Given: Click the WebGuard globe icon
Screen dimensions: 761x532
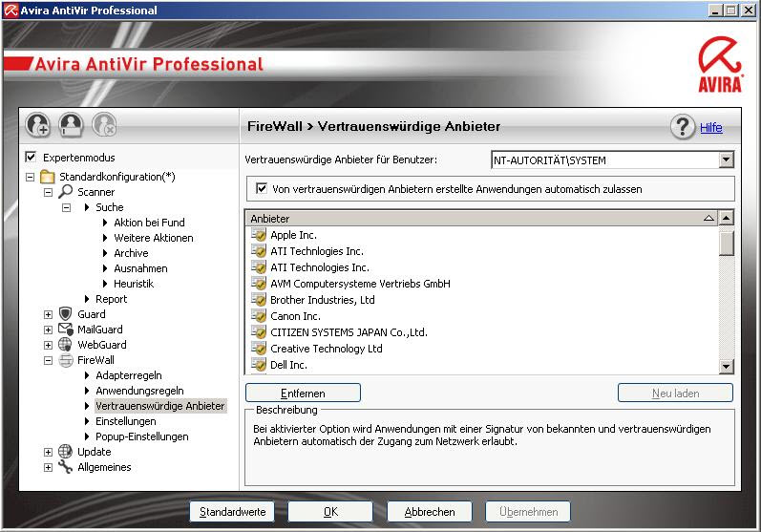Looking at the screenshot, I should 65,344.
